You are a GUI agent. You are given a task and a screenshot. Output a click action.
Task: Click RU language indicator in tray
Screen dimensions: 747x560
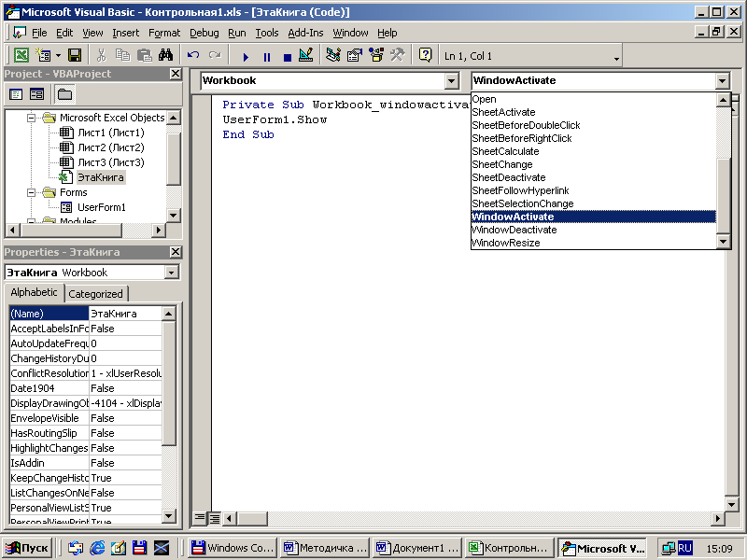[x=685, y=548]
